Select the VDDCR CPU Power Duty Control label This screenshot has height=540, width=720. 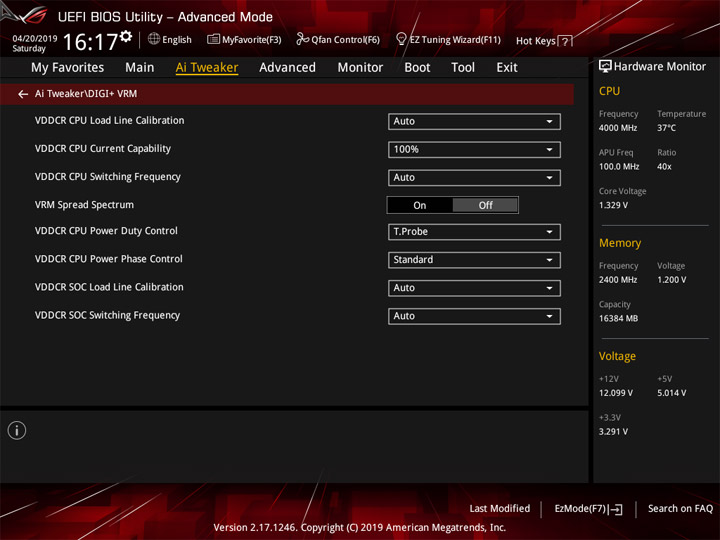[x=106, y=231]
